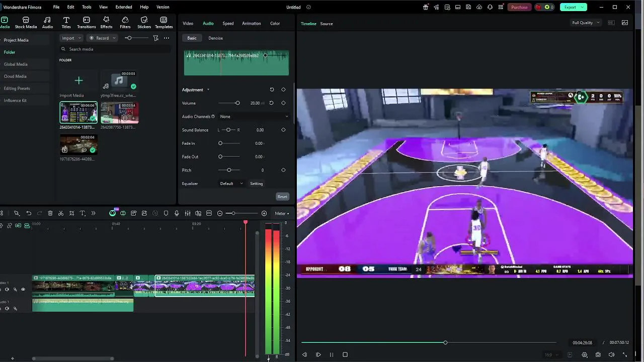Select the crop tool in timeline toolbar
This screenshot has height=362, width=644.
(x=72, y=213)
